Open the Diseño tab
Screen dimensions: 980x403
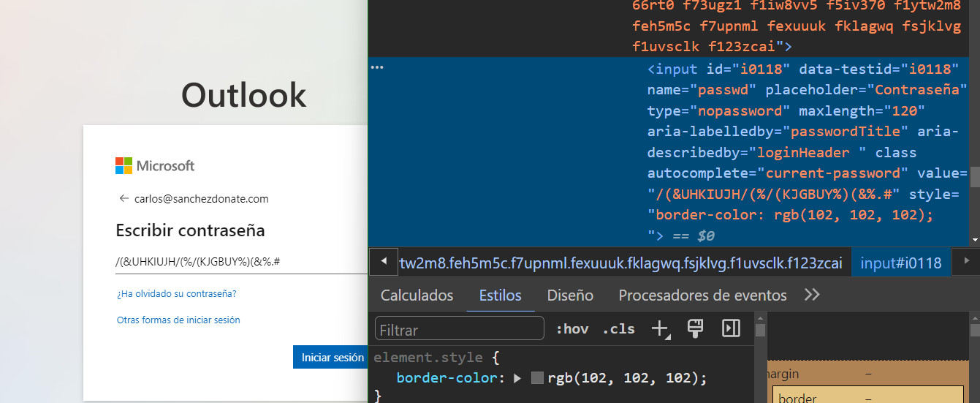tap(570, 295)
